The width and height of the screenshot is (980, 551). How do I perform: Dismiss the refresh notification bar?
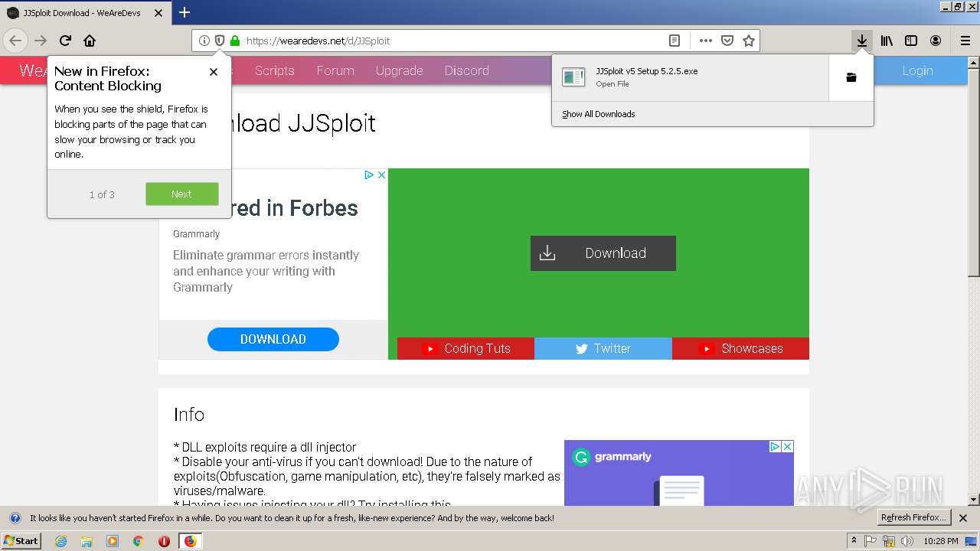963,518
